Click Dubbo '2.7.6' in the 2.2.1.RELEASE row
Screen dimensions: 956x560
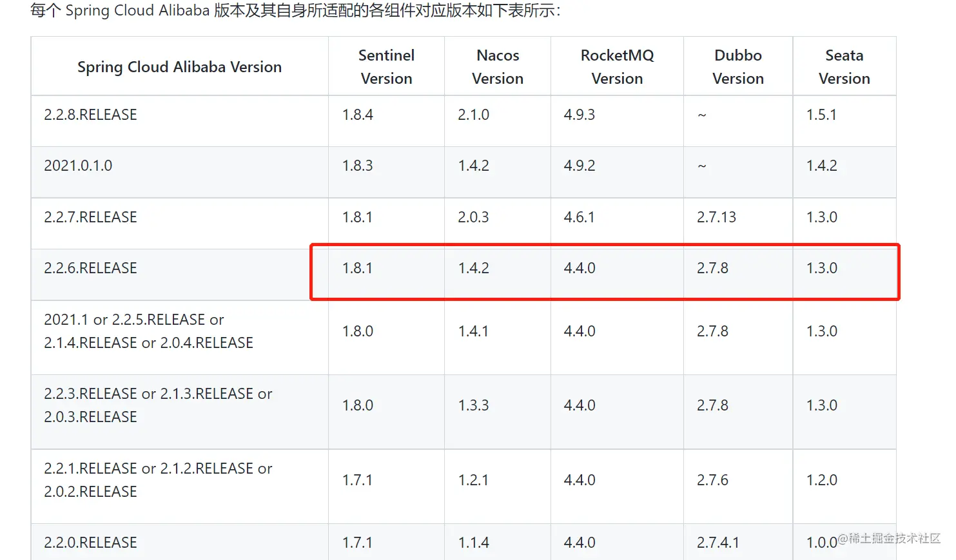pyautogui.click(x=712, y=480)
